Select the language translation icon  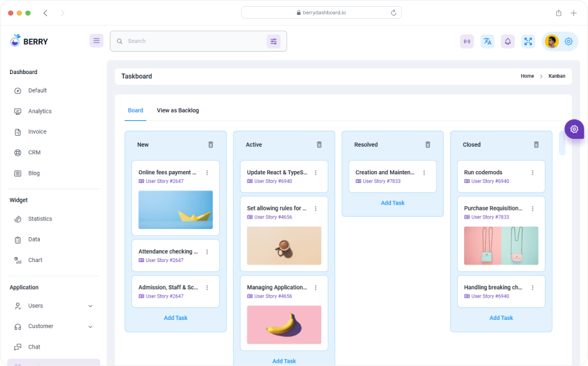click(487, 41)
